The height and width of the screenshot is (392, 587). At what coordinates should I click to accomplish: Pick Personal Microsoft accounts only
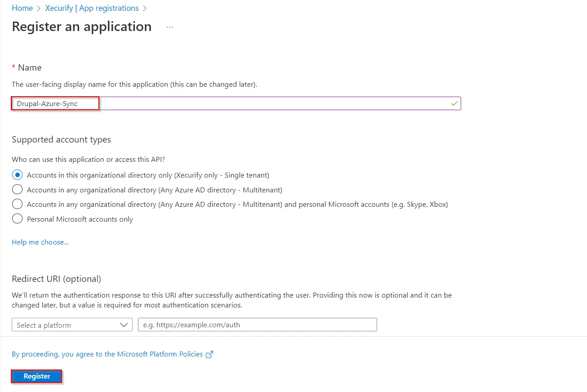[x=18, y=219]
